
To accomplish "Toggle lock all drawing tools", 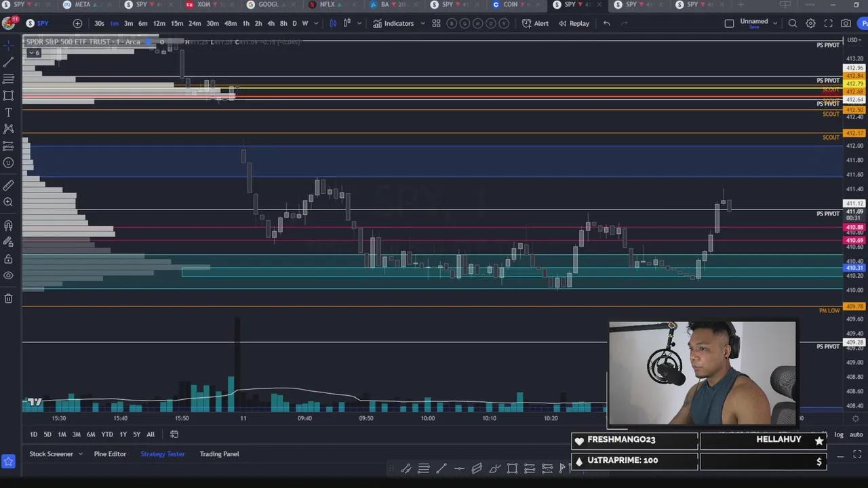I will tap(8, 259).
